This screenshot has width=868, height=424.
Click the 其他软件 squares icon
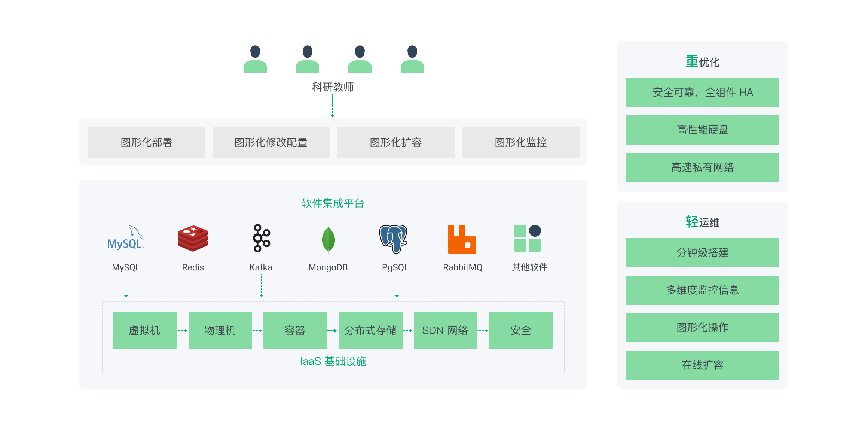pos(528,238)
